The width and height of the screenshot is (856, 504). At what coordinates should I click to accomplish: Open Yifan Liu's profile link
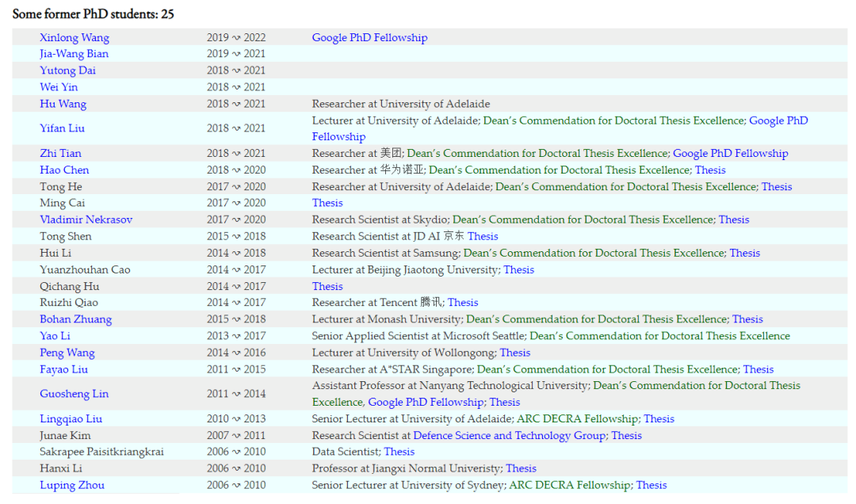(62, 128)
